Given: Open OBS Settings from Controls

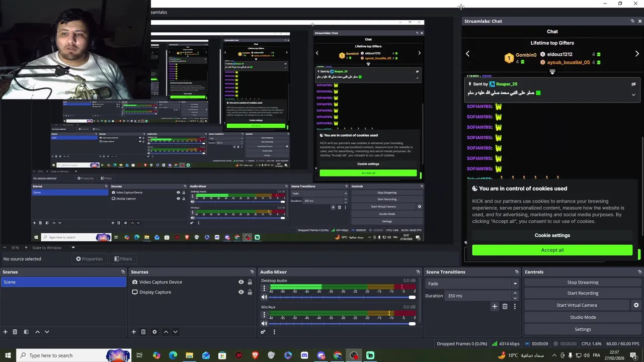Looking at the screenshot, I should click(583, 329).
